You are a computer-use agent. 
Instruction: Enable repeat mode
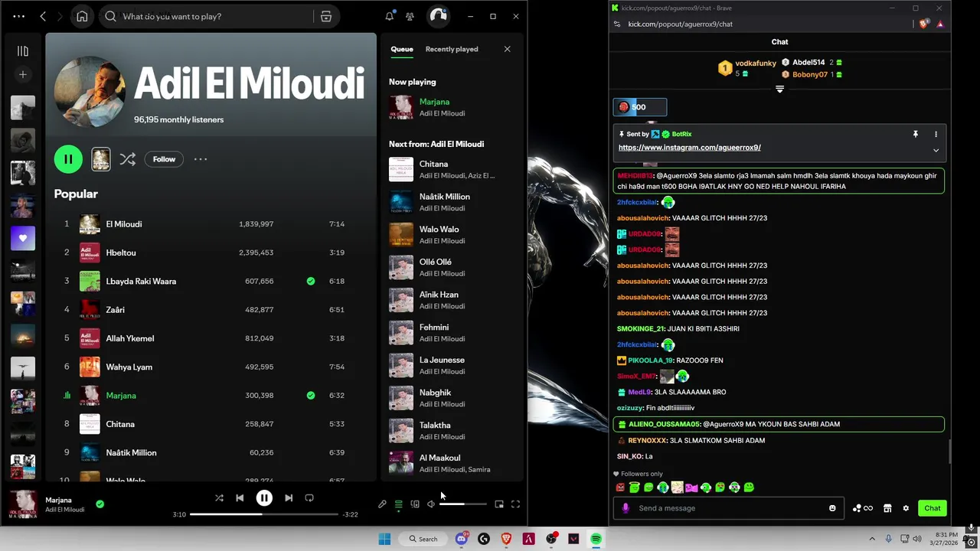[309, 498]
